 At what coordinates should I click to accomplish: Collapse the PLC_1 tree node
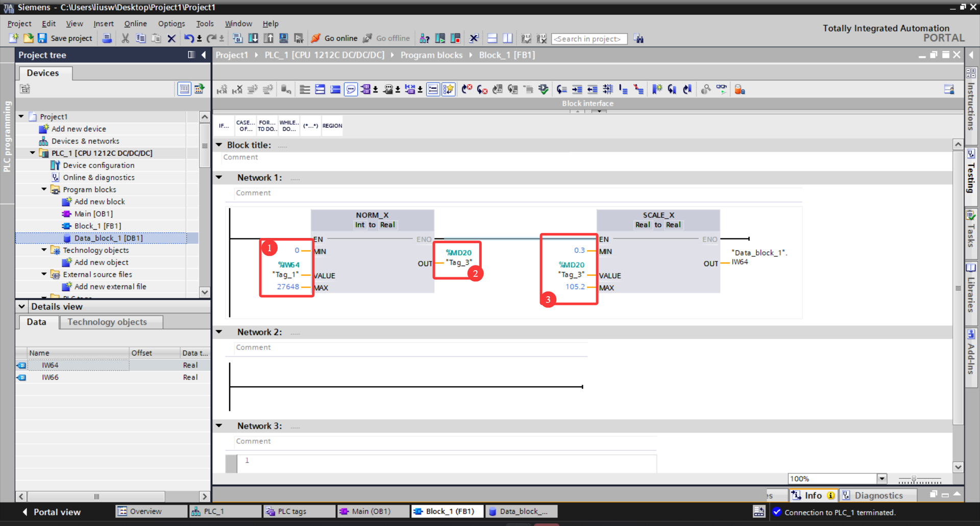point(33,153)
